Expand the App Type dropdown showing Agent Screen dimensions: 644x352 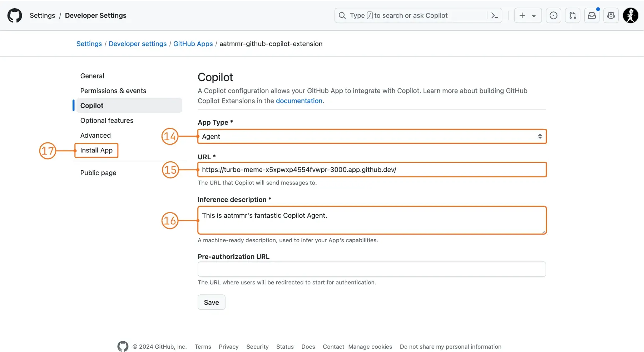(372, 136)
